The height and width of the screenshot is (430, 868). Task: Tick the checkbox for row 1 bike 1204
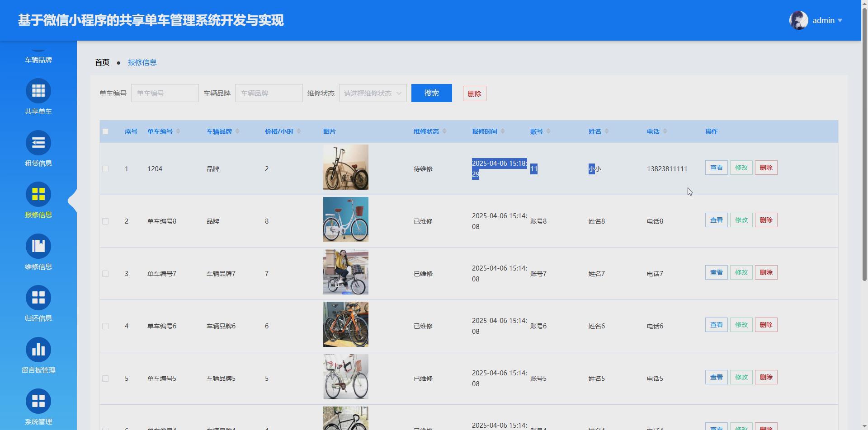coord(105,168)
